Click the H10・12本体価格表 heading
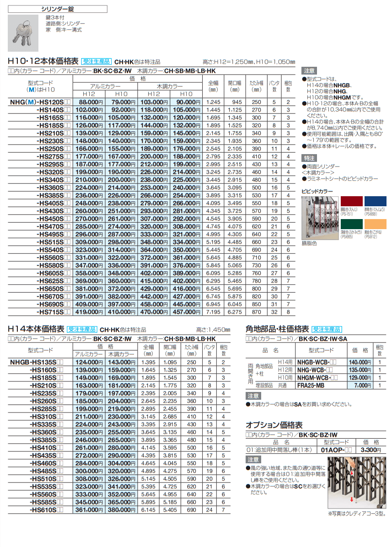This screenshot has height=547, width=392. point(43,61)
